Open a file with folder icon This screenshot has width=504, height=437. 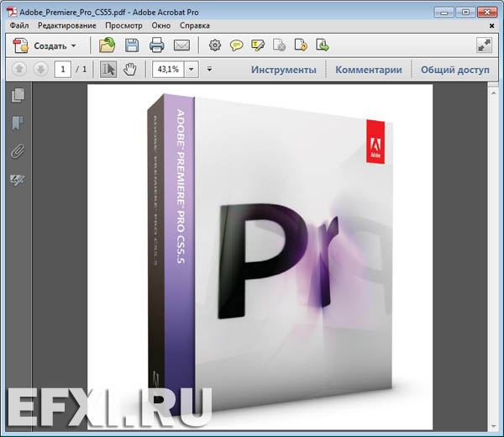[107, 45]
